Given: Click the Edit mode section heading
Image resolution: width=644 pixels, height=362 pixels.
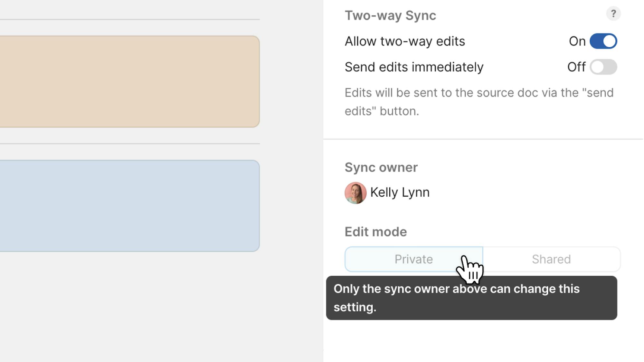Looking at the screenshot, I should coord(375,232).
